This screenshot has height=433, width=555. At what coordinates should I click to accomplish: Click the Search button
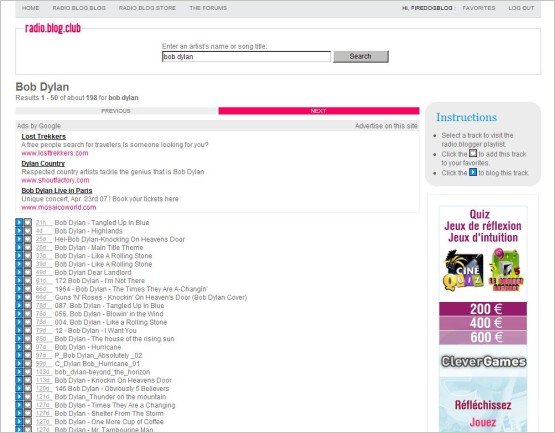click(x=361, y=56)
